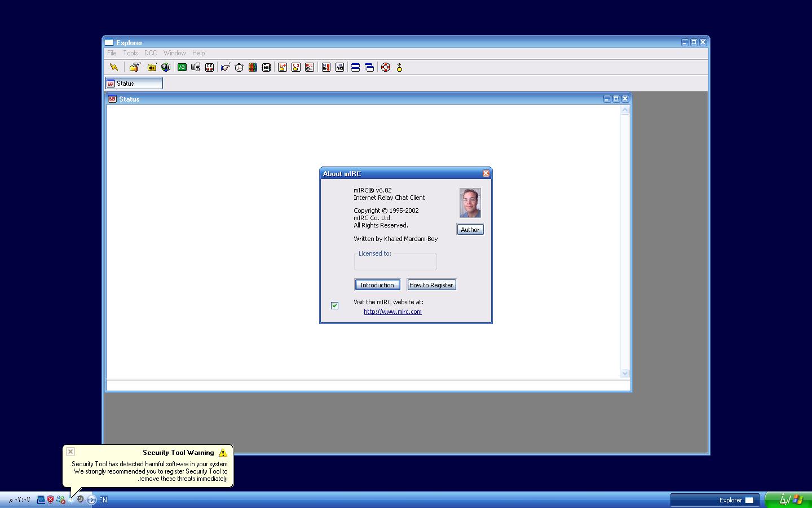Click the DCC Send file icon
812x508 pixels.
point(283,67)
